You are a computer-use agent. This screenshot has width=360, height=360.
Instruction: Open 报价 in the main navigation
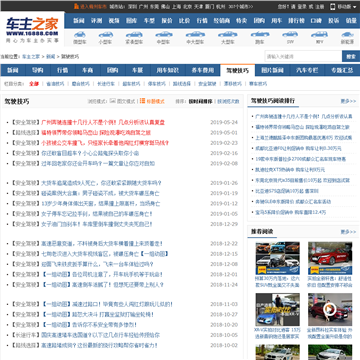[167, 21]
